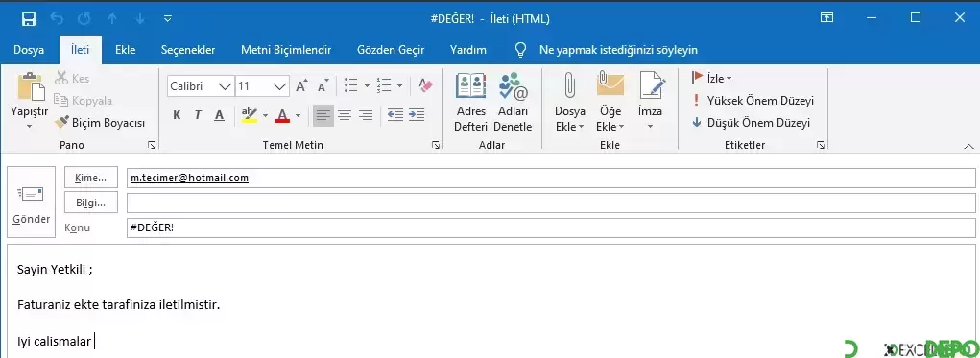
Task: Toggle underline with A button
Action: click(x=220, y=115)
